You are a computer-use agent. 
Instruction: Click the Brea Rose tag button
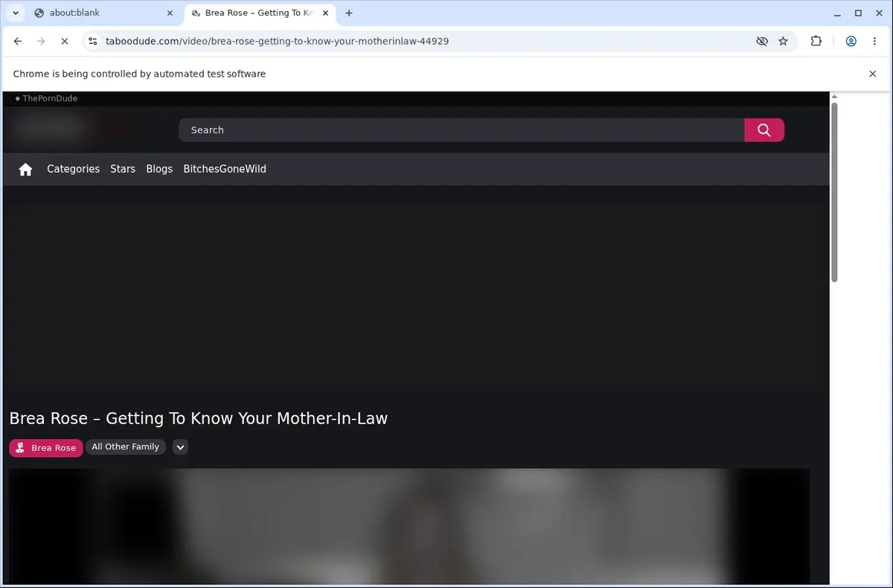click(x=46, y=447)
